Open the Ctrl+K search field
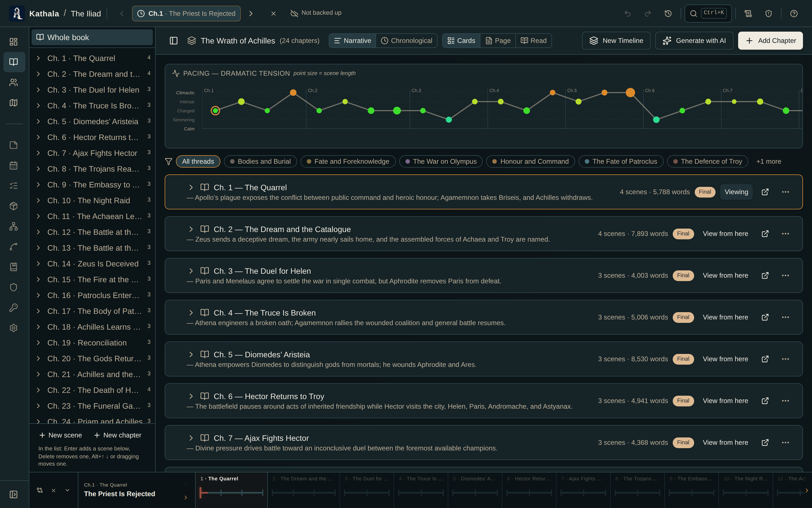 (708, 14)
